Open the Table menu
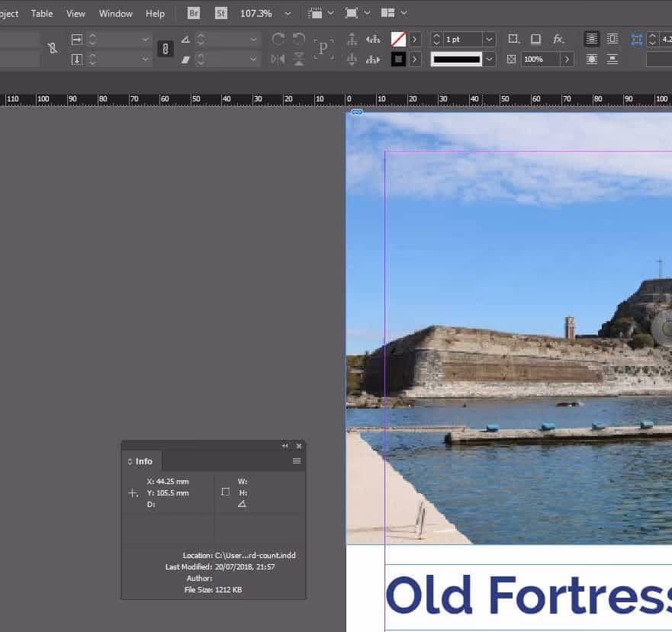672x632 pixels. [x=42, y=14]
